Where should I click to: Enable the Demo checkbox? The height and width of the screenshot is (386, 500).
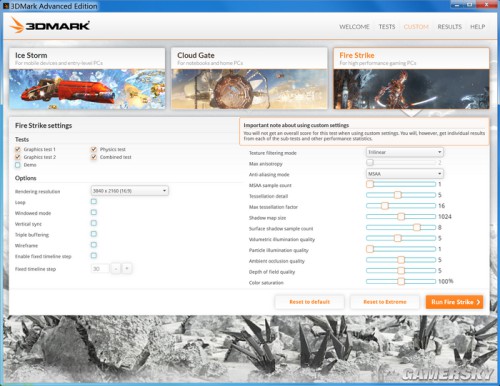click(18, 165)
